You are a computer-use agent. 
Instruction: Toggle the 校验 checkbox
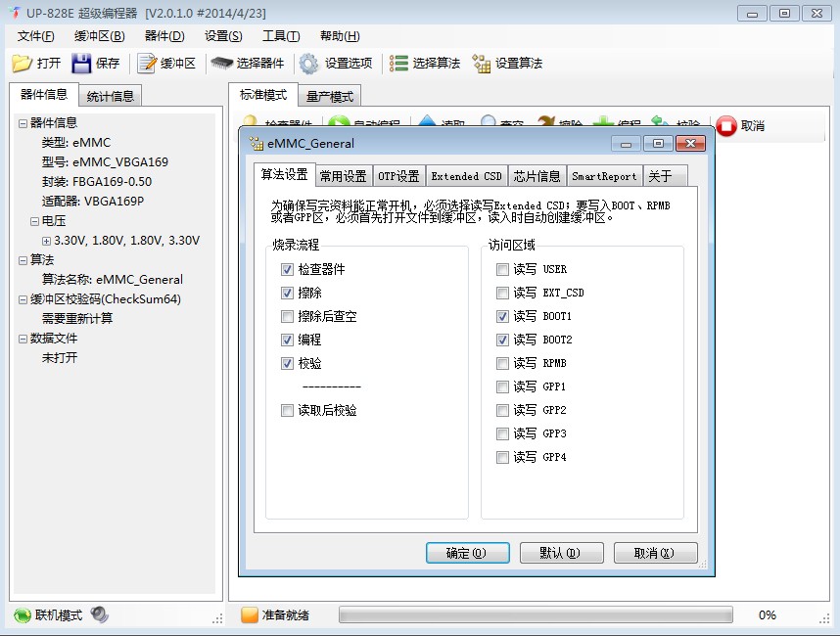point(287,364)
